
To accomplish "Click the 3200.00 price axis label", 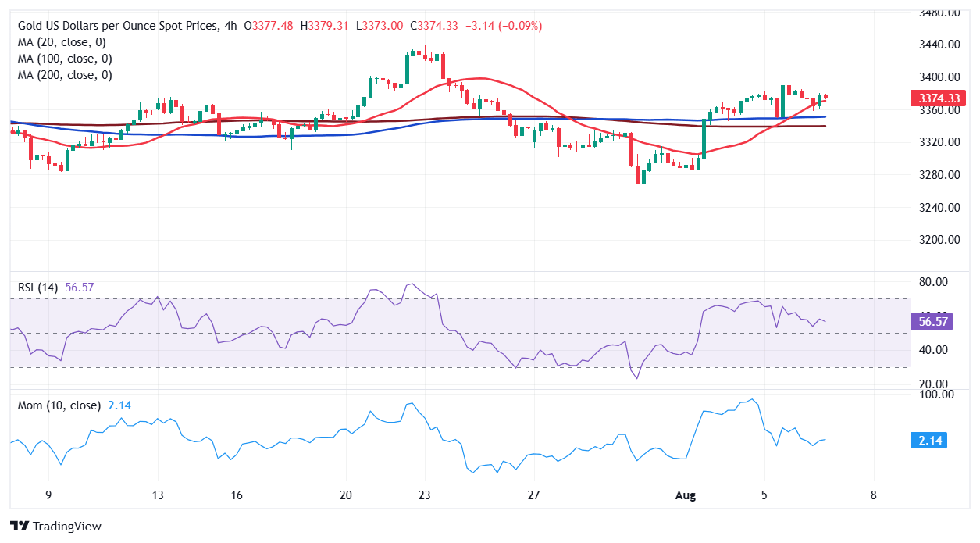I will pyautogui.click(x=939, y=240).
